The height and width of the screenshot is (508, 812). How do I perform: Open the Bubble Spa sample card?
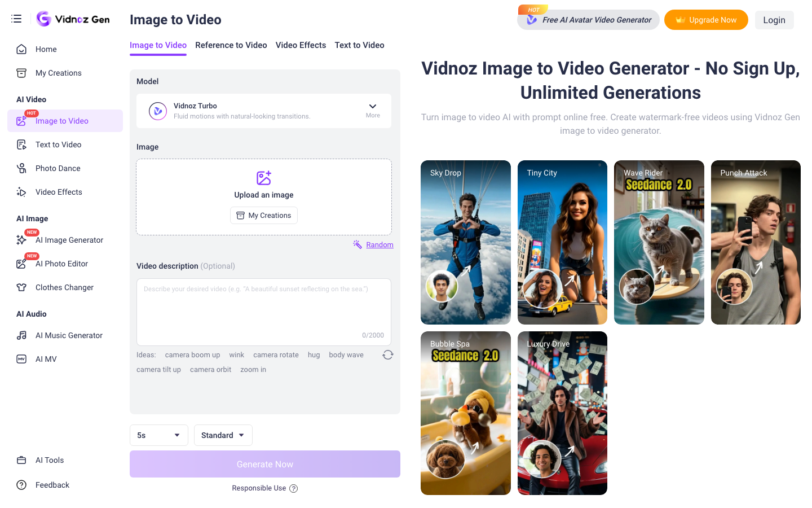coord(466,413)
